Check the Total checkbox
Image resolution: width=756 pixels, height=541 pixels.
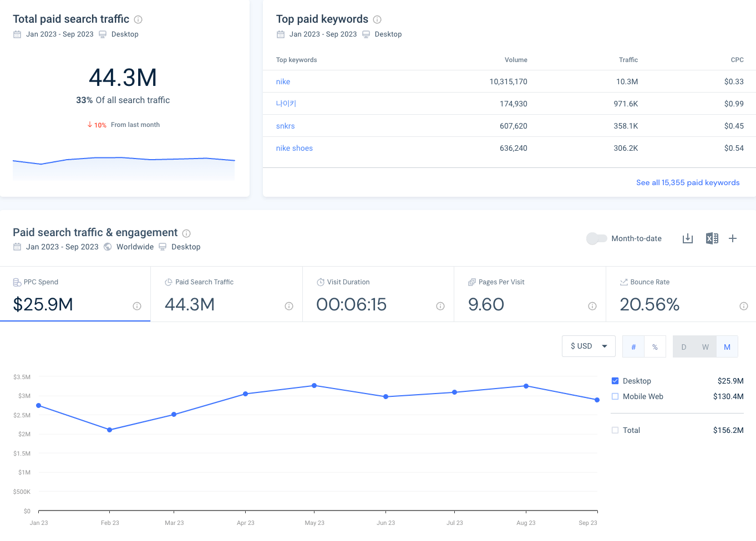click(x=615, y=430)
